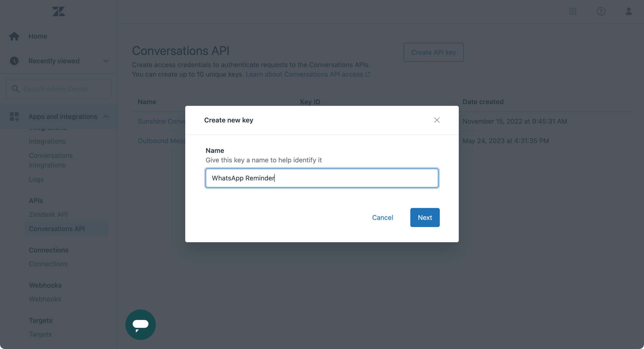This screenshot has width=644, height=349.
Task: Open Learn about Conversations API access link
Action: tap(308, 74)
